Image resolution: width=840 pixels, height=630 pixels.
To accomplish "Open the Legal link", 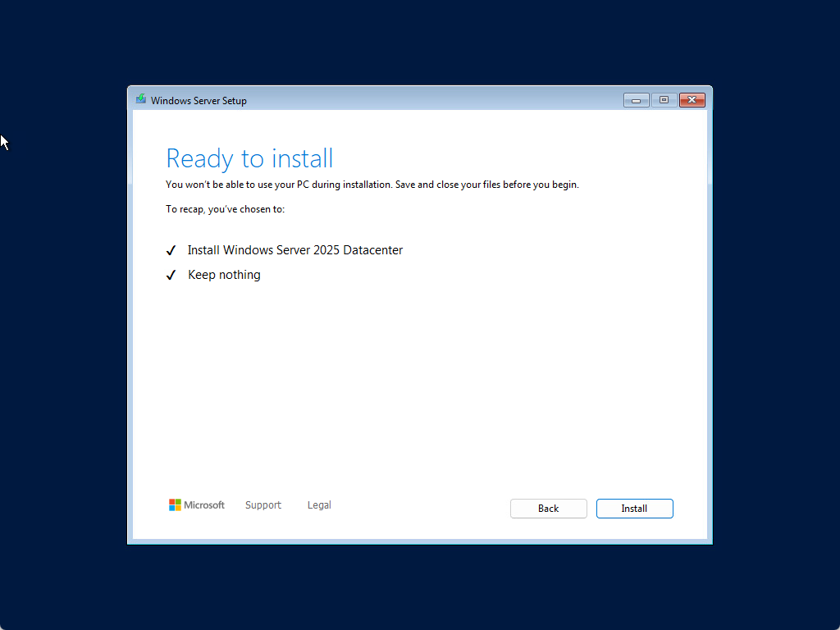I will pos(319,505).
